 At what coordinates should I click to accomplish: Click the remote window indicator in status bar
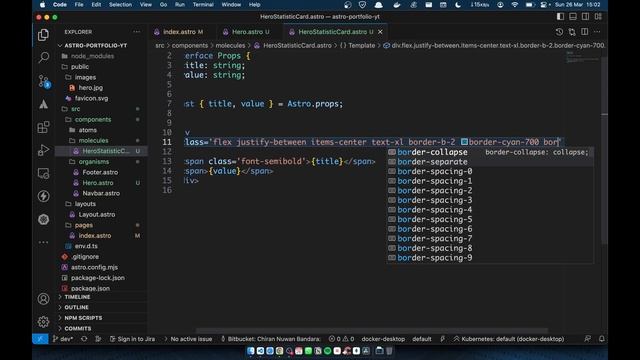coord(40,339)
